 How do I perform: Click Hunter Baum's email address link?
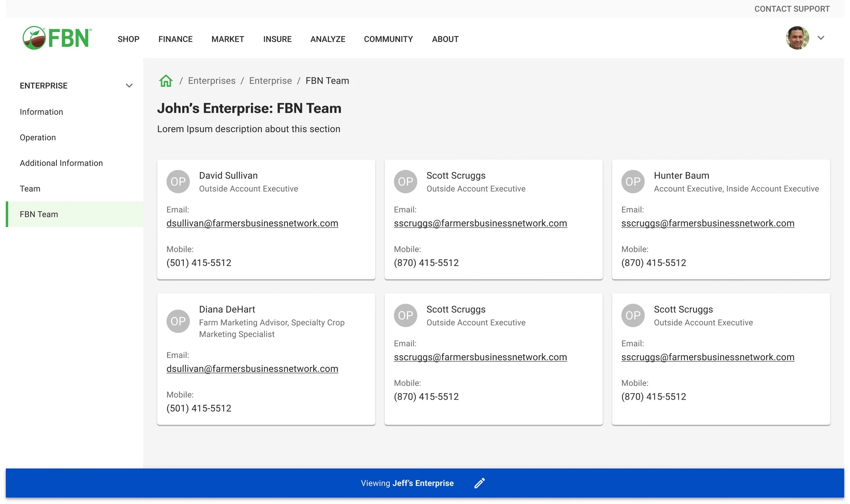click(x=707, y=223)
